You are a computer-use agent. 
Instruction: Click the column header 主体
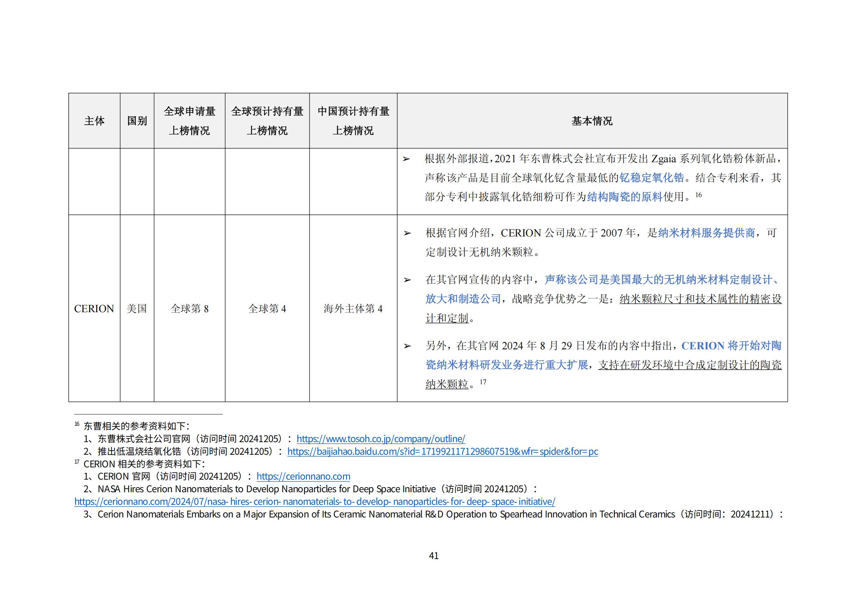94,121
